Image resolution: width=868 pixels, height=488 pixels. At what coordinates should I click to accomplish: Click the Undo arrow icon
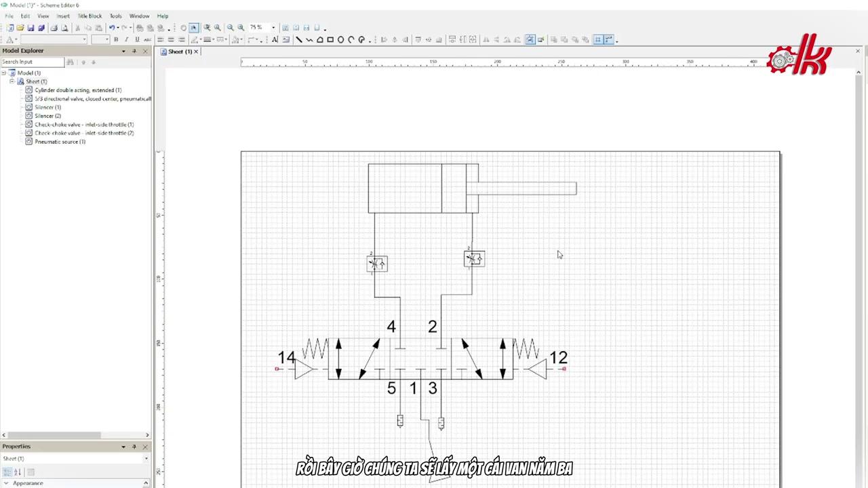(x=111, y=28)
